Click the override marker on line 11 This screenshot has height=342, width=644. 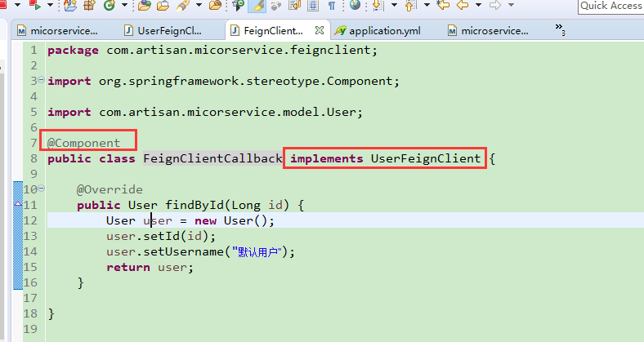point(18,204)
